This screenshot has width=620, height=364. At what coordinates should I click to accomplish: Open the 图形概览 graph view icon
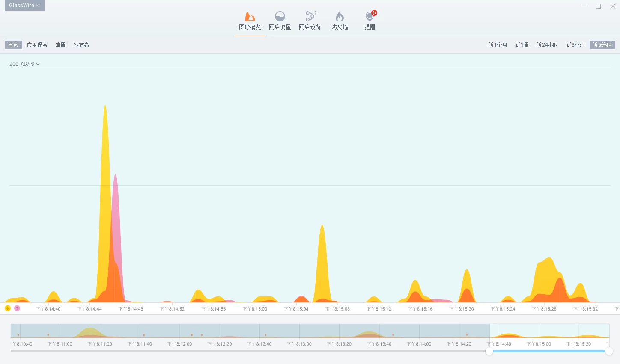[x=250, y=17]
